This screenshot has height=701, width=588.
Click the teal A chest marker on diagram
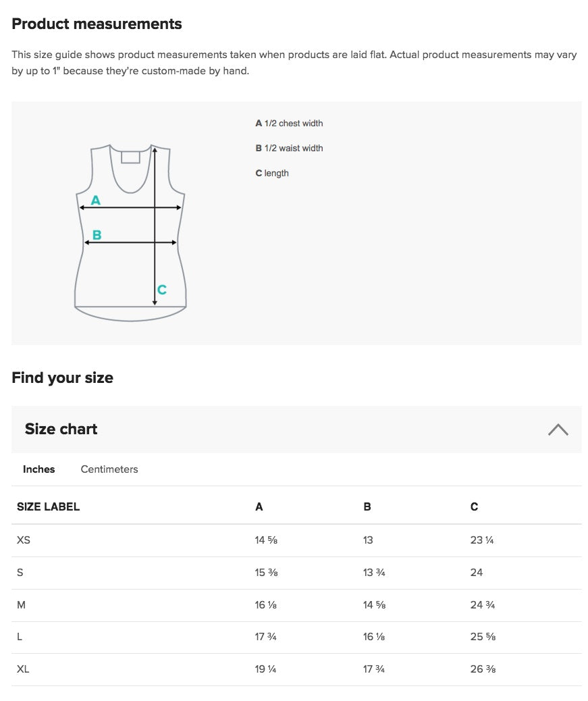(x=96, y=200)
